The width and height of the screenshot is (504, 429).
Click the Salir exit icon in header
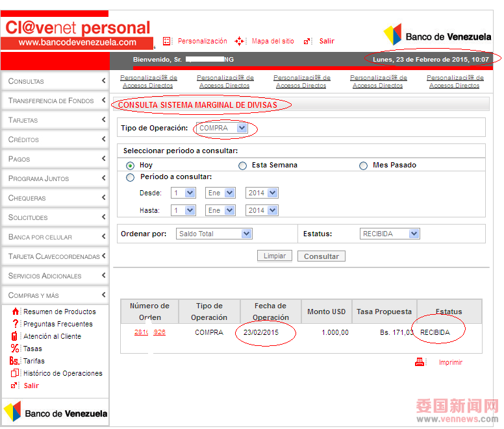307,41
